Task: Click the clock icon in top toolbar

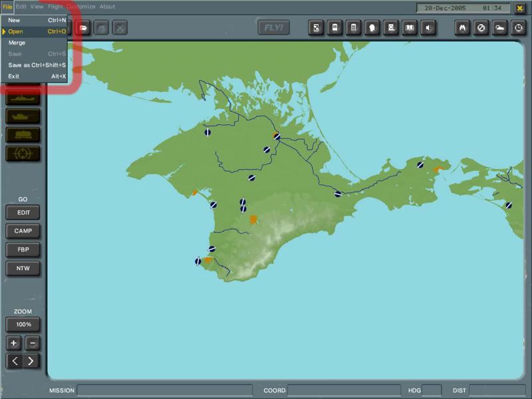Action: (517, 28)
